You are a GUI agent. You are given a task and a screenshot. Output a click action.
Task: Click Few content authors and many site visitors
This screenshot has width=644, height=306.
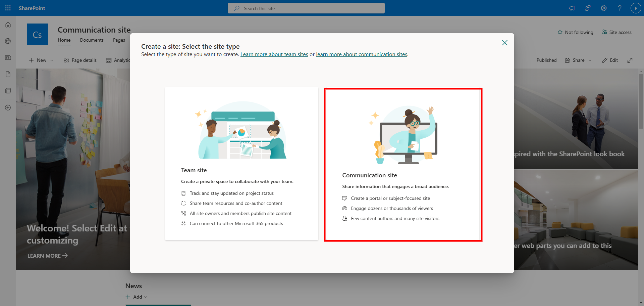click(395, 218)
